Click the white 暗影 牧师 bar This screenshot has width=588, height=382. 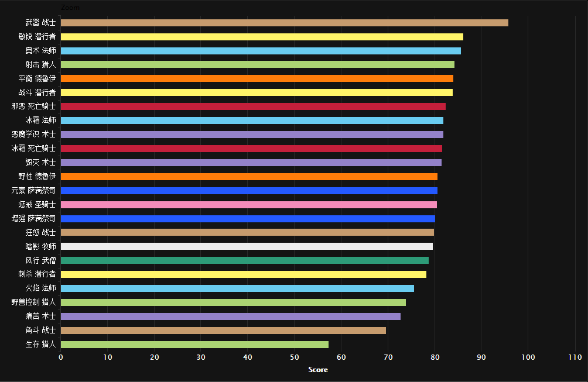coord(247,246)
